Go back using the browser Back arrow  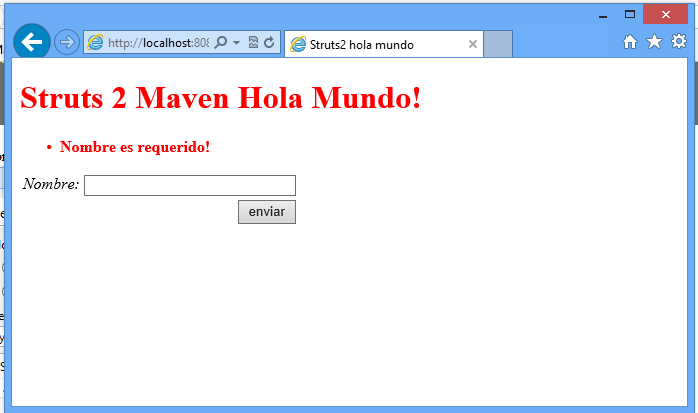32,42
